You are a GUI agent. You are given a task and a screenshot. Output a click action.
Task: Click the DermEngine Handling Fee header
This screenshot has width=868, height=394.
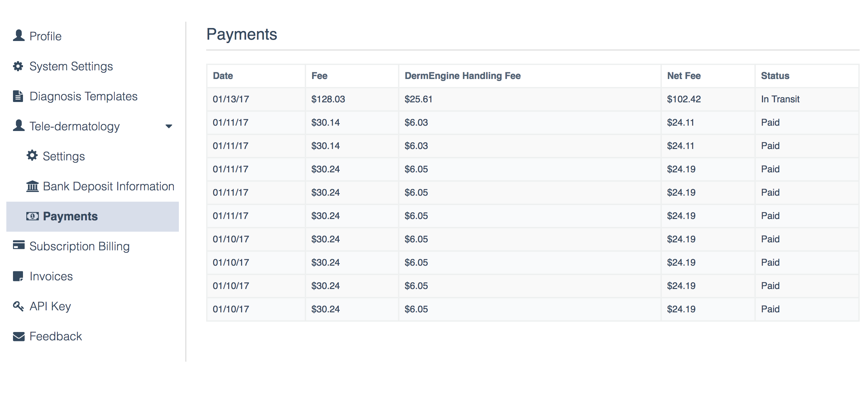tap(462, 76)
